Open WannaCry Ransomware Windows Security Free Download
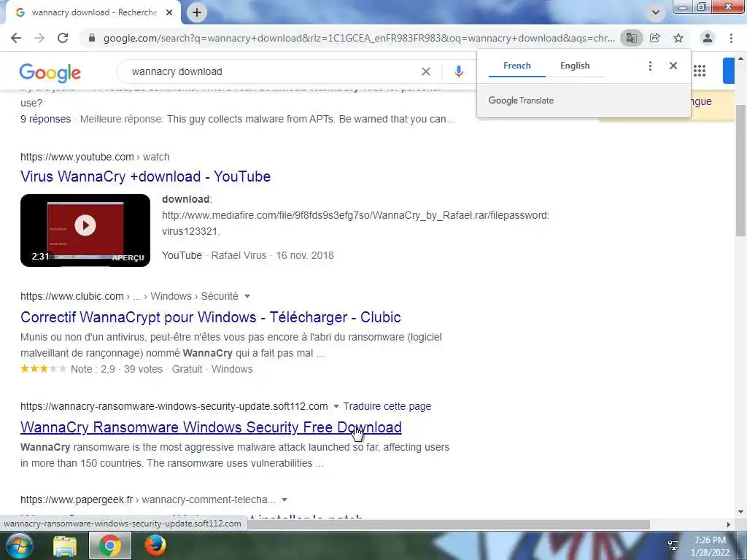The height and width of the screenshot is (560, 747). coord(211,427)
